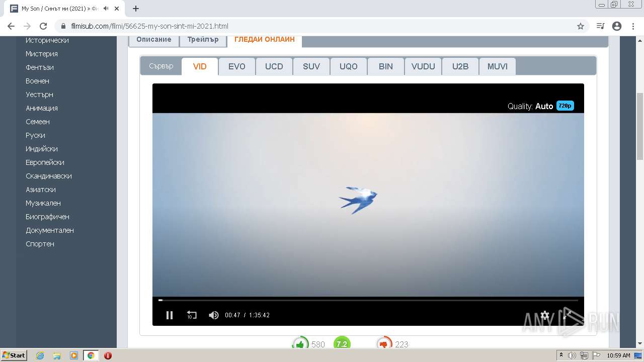Open Европейски category link
Viewport: 644px width, 362px height.
coord(45,162)
